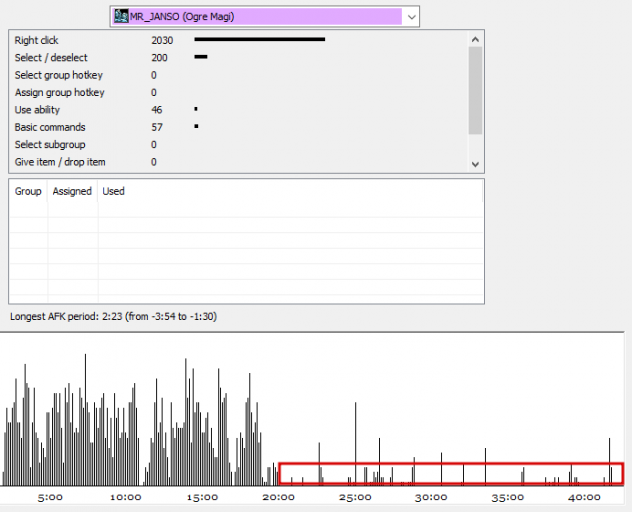Click the action list scroll up arrow

(475, 39)
